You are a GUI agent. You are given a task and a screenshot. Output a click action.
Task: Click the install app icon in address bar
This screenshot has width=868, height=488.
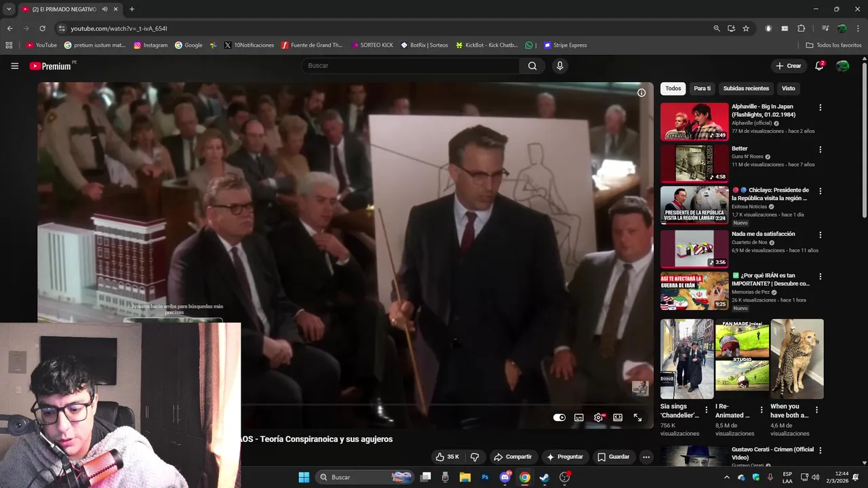click(731, 28)
